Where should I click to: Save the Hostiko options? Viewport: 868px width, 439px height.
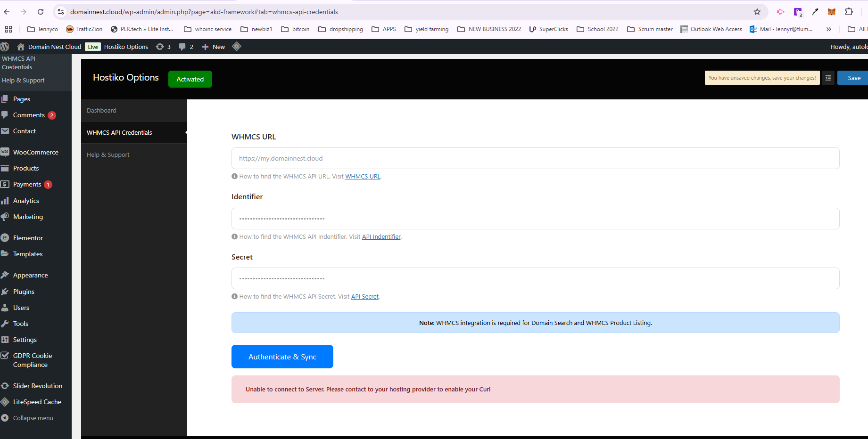(x=853, y=78)
